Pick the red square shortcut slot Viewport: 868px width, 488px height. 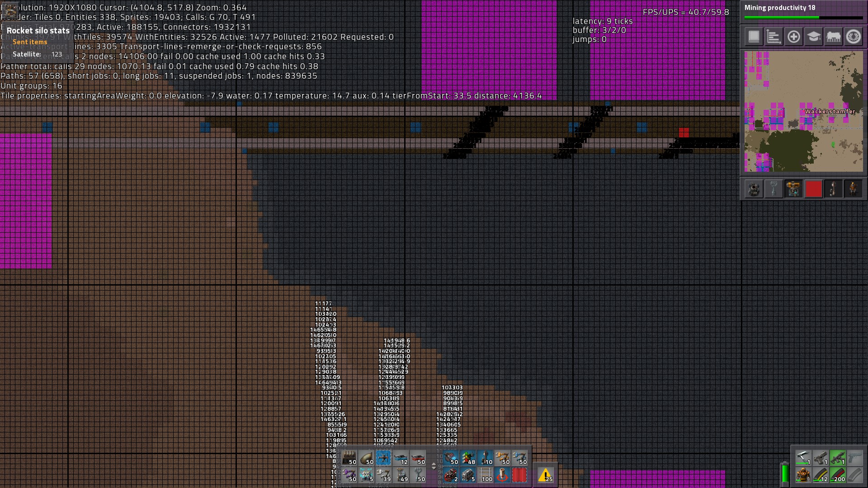point(813,189)
